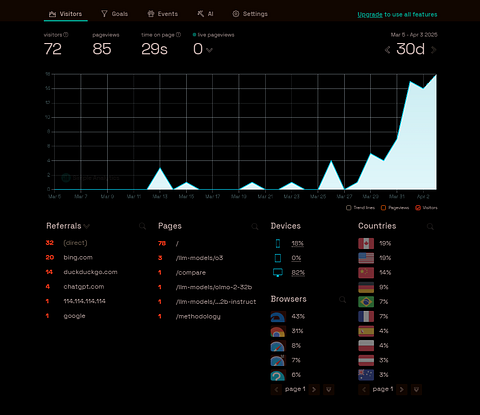
Task: Select the mobile phone device icon
Action: 278,243
